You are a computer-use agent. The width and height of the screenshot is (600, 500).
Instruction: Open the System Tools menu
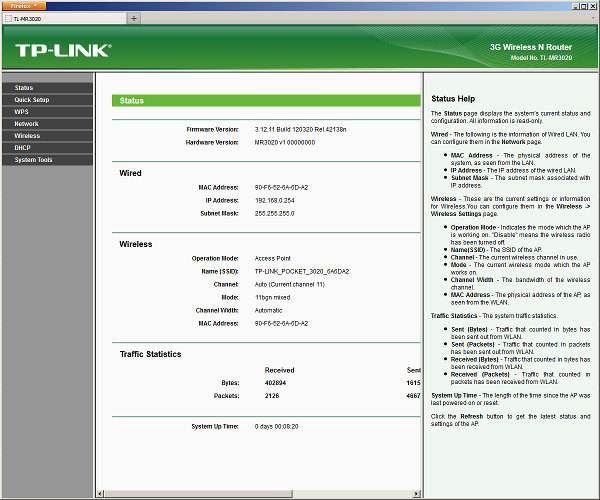coord(34,160)
